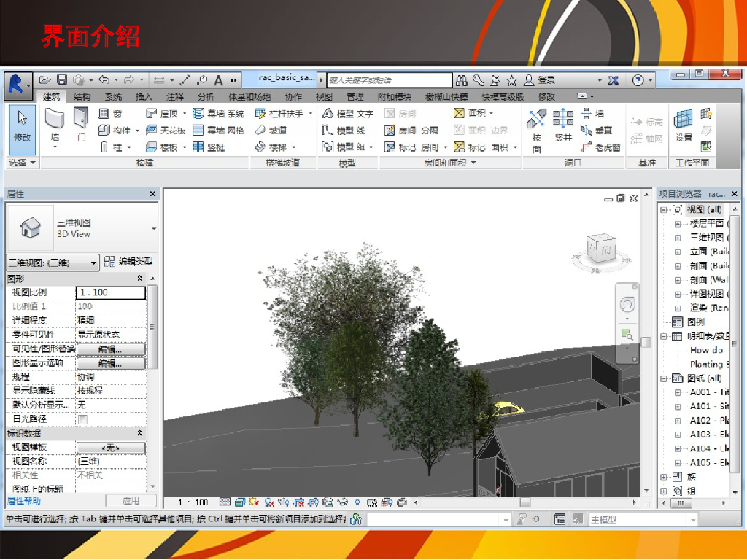Click the ViewCube in the 3D view
The width and height of the screenshot is (747, 560).
tap(603, 249)
